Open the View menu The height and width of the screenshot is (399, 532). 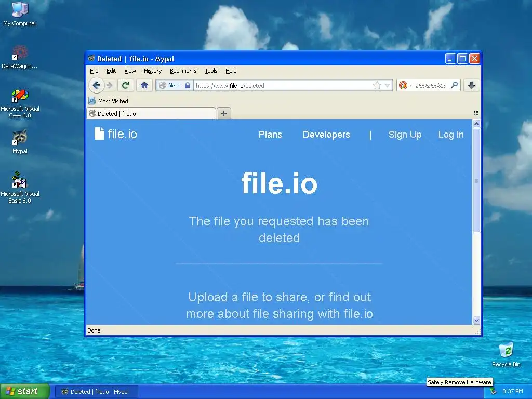point(130,71)
